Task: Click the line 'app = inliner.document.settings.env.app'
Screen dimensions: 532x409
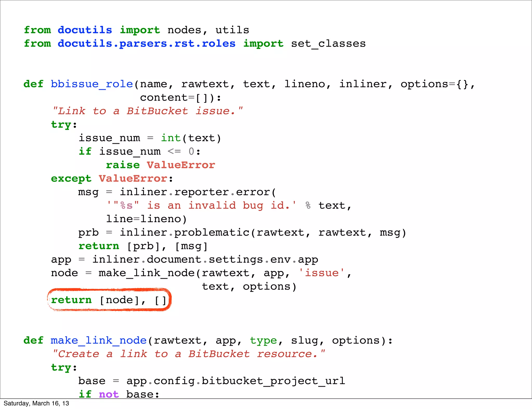Action: coord(184,260)
